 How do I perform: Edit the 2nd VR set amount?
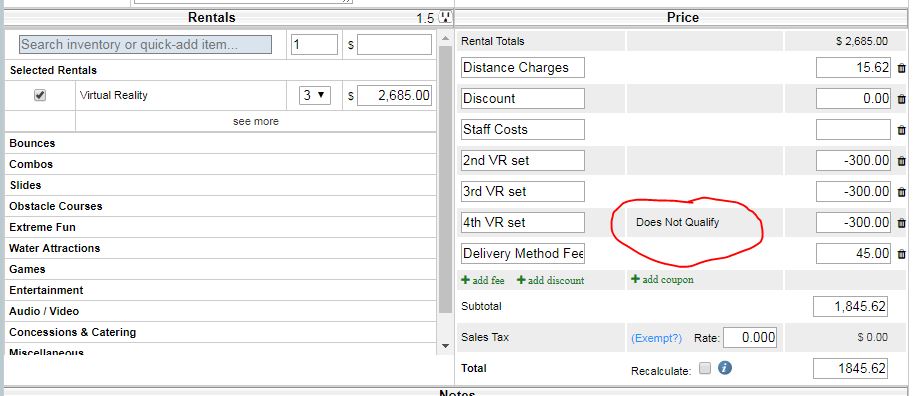point(853,160)
